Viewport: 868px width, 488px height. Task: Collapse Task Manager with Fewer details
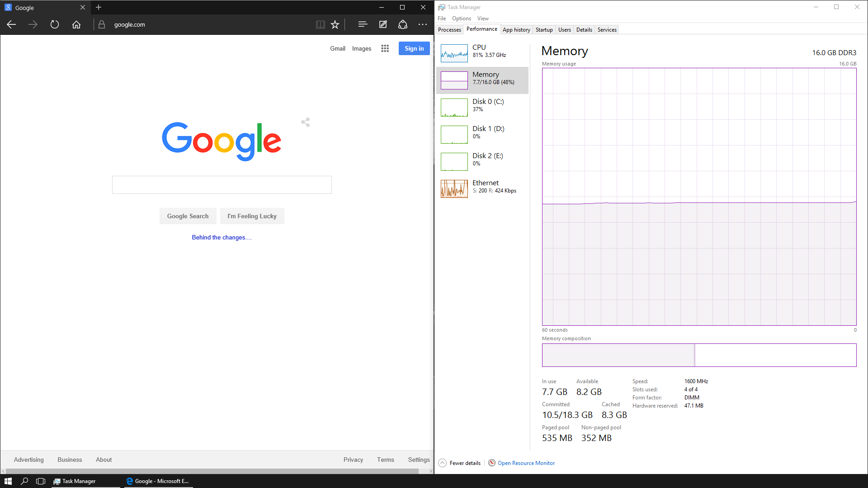pos(460,463)
